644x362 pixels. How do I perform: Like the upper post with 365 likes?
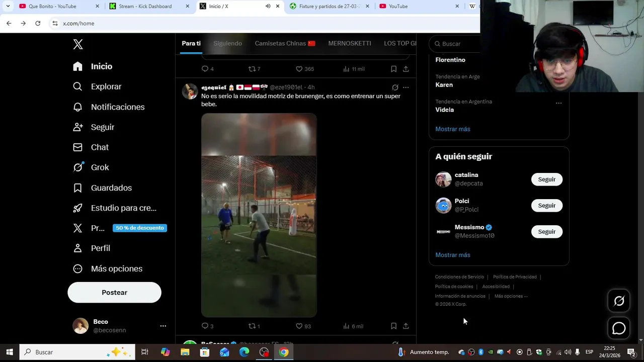[305, 69]
